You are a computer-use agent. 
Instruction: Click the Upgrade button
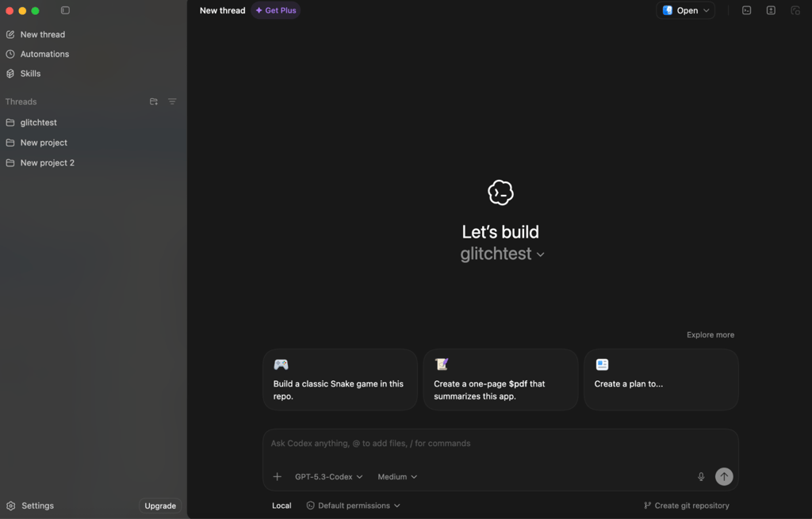click(x=160, y=506)
